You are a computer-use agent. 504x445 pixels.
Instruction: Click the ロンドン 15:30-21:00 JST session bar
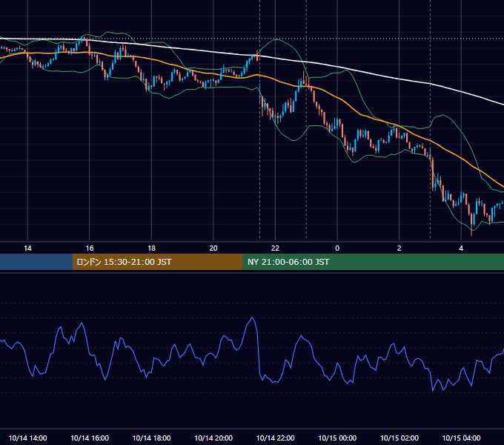point(157,262)
